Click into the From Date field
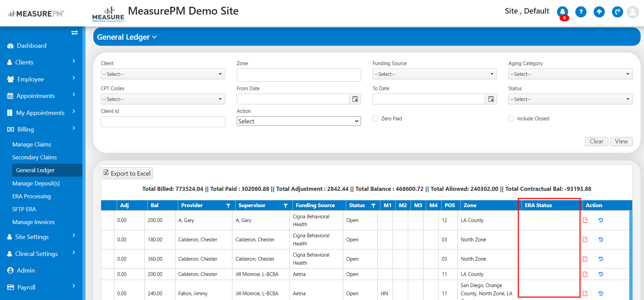Image resolution: width=644 pixels, height=300 pixels. (x=293, y=99)
